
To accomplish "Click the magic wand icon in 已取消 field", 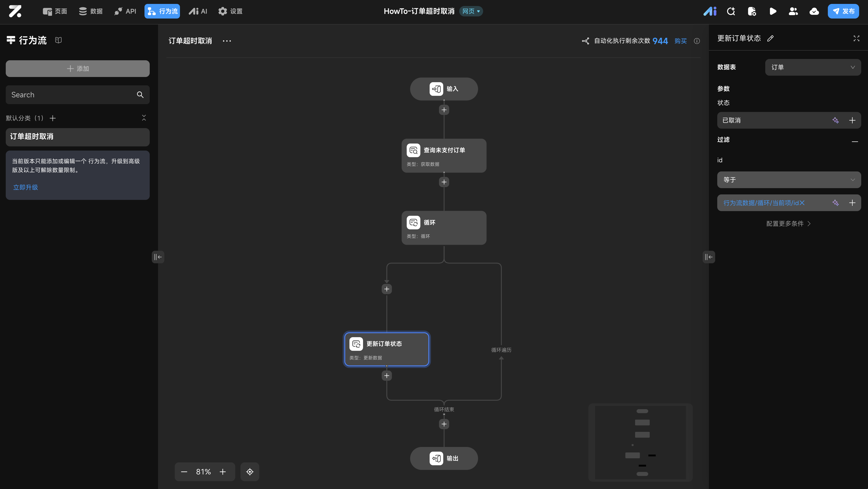I will 835,120.
